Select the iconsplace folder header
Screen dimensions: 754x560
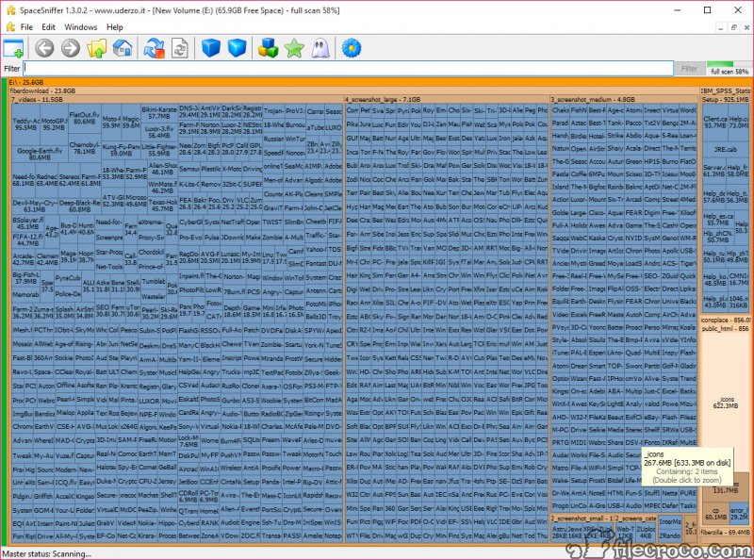coord(726,320)
